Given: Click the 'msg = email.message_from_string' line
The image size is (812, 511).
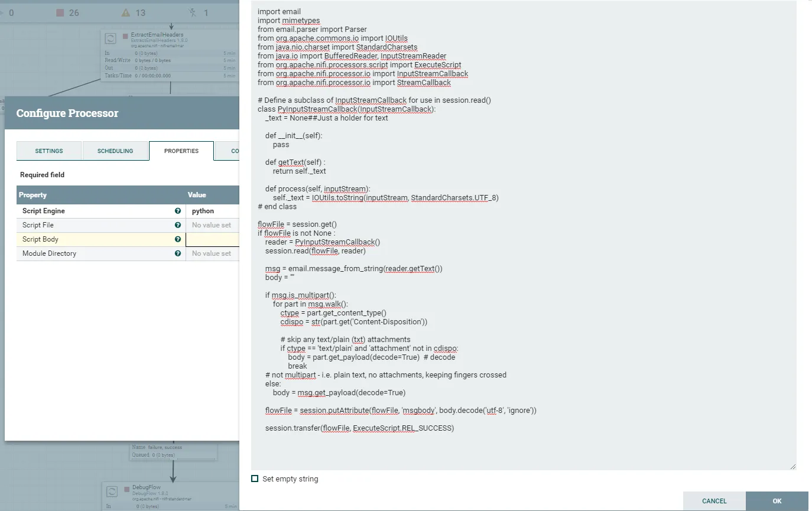Looking at the screenshot, I should pos(354,269).
